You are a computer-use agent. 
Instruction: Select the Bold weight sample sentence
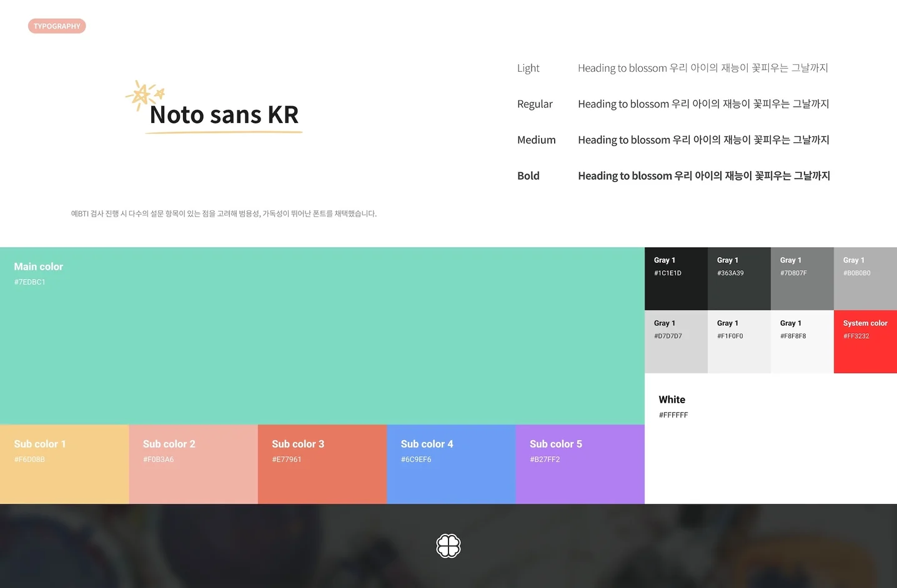(704, 176)
